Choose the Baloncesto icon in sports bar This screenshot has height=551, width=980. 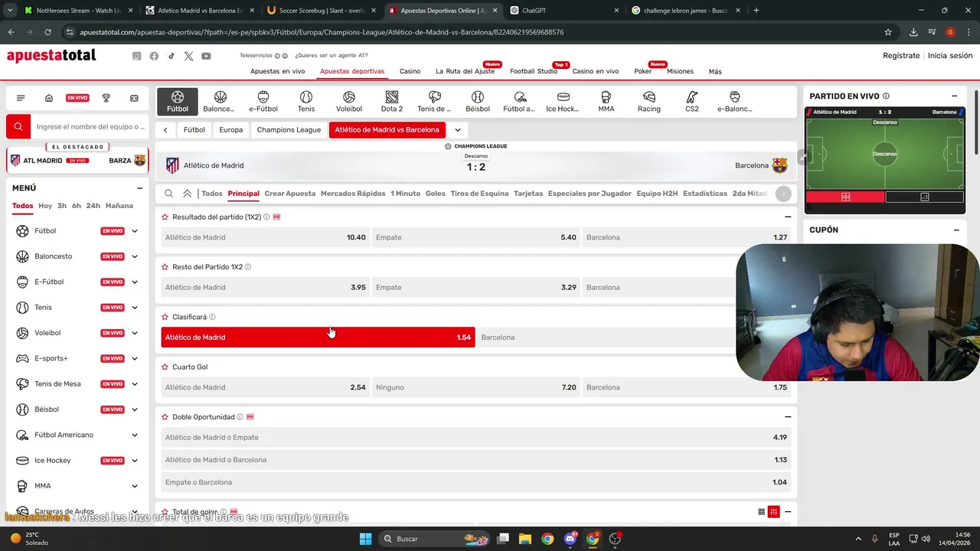coord(220,102)
